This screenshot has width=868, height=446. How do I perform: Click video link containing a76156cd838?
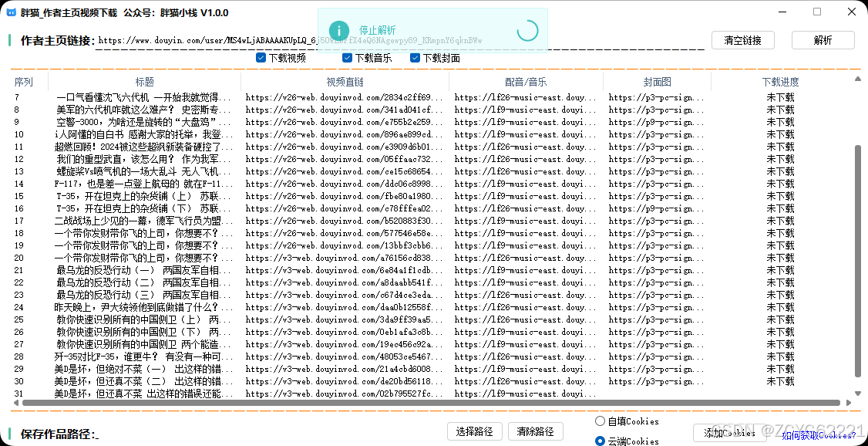point(345,258)
